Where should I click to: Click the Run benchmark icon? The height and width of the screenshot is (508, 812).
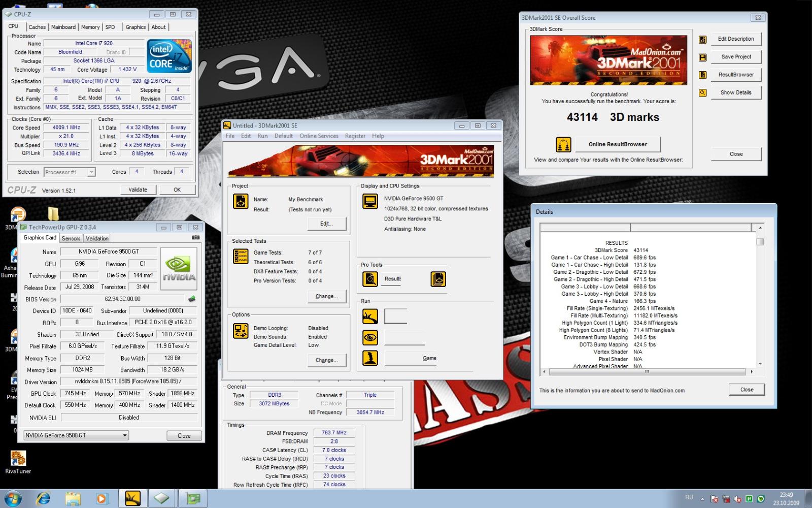click(x=370, y=316)
